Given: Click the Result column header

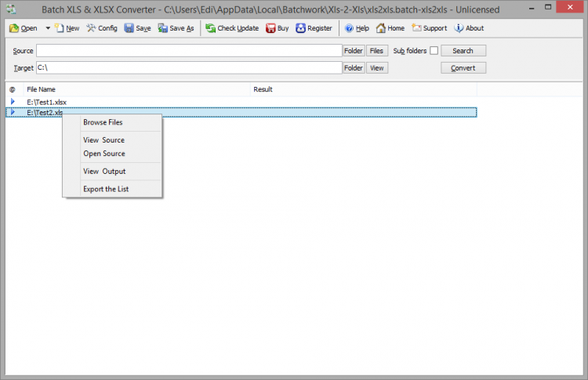Looking at the screenshot, I should pos(363,89).
